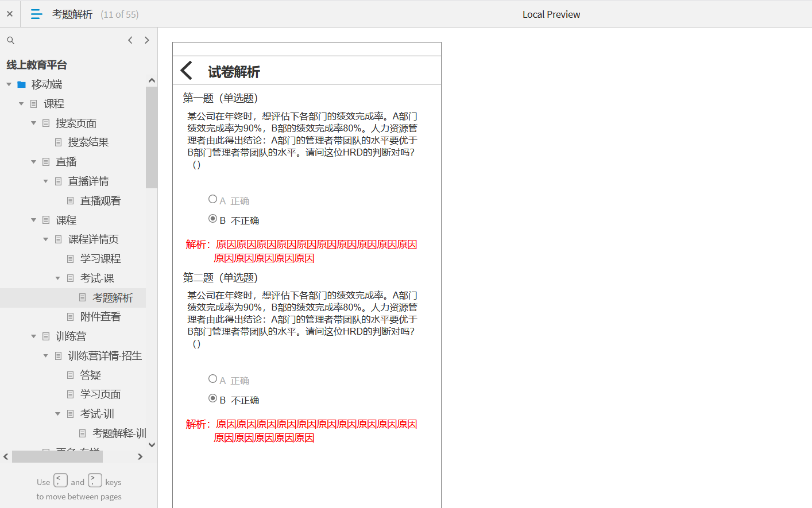Screen dimensions: 812x508
Task: Click the 考题解析 page title in header
Action: pyautogui.click(x=72, y=14)
